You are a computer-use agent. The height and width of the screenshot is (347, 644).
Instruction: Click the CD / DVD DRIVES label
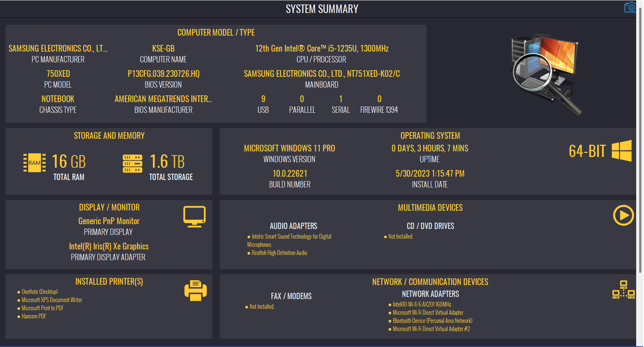tap(431, 226)
